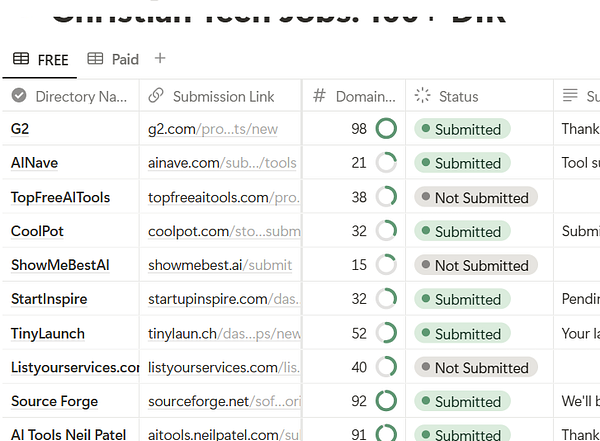This screenshot has height=441, width=600.
Task: Follow the listyourservices.com submission link
Action: (x=224, y=368)
